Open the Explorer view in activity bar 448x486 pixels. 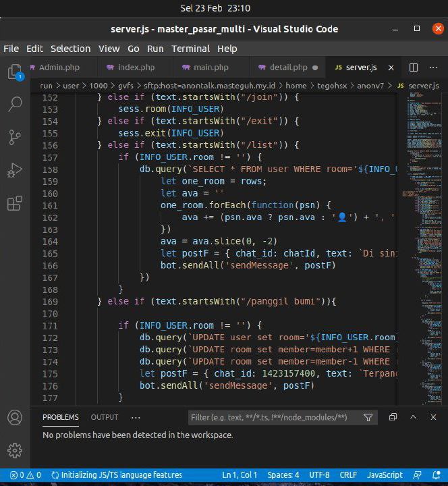[x=15, y=72]
